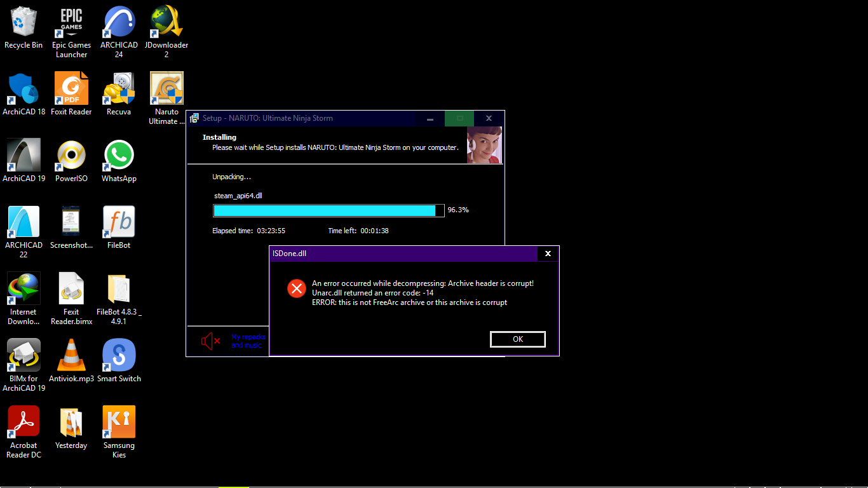Launch FileBot
The width and height of the screenshot is (868, 488).
coord(119,220)
